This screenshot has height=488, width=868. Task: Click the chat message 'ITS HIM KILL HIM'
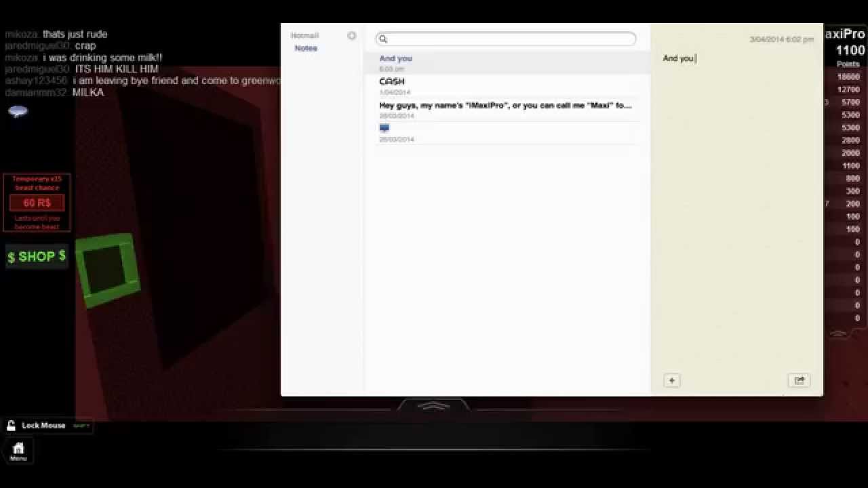tap(117, 69)
